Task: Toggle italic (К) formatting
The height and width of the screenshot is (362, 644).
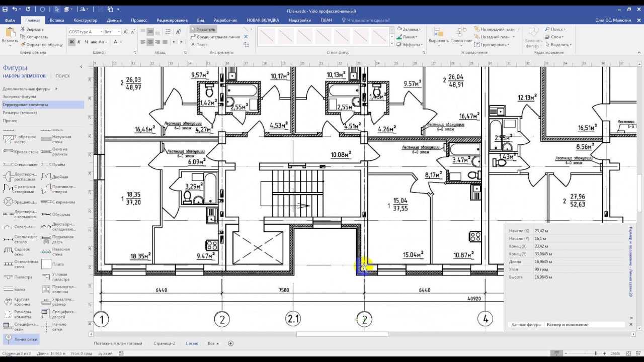Action: click(x=79, y=42)
